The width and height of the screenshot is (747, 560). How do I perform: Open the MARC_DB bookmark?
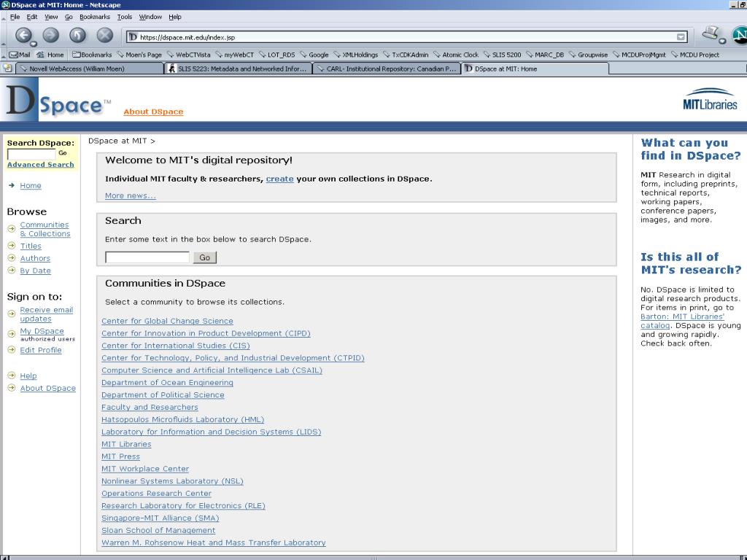tap(545, 55)
